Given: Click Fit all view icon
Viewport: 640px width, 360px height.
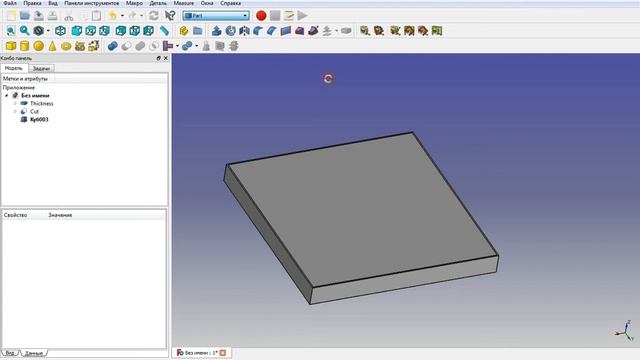Looking at the screenshot, I should [11, 31].
